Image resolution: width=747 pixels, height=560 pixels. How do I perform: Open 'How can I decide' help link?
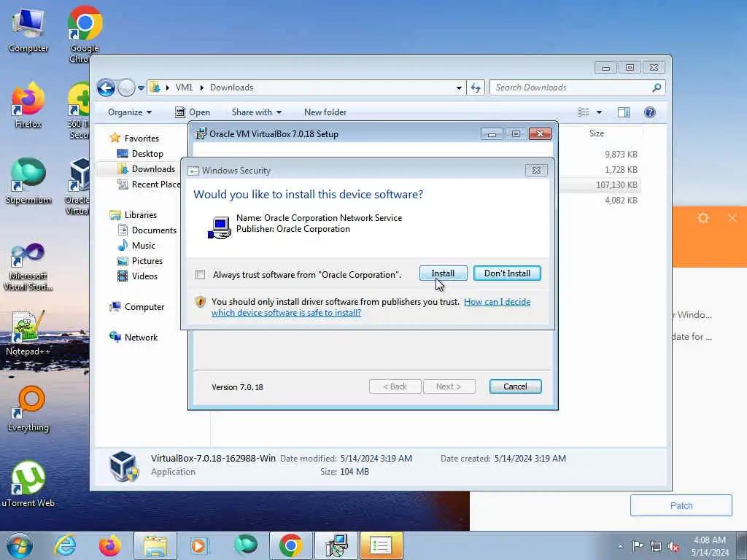pyautogui.click(x=497, y=301)
